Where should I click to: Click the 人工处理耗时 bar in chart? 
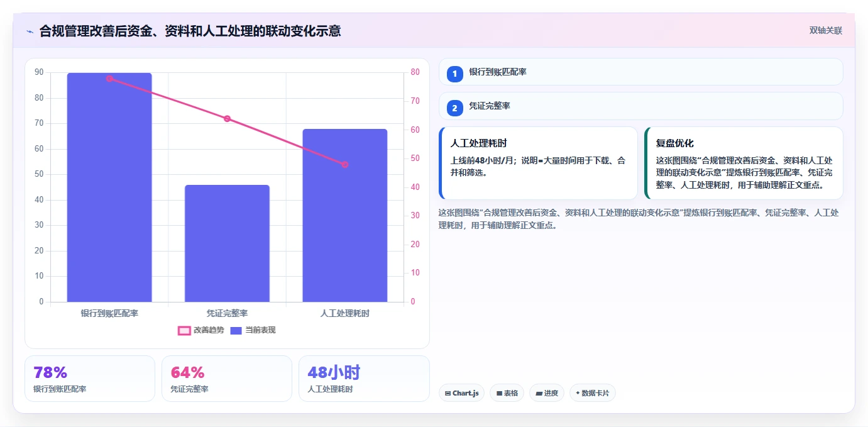(344, 216)
